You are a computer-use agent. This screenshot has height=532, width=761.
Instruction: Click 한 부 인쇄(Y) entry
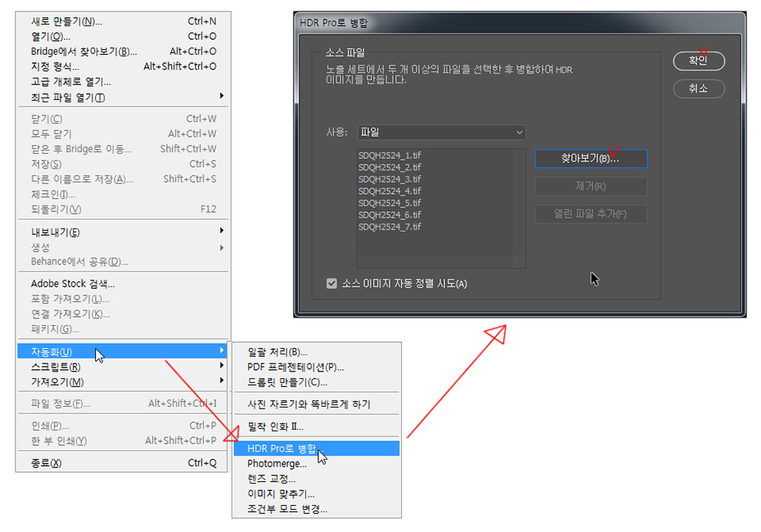click(x=124, y=441)
